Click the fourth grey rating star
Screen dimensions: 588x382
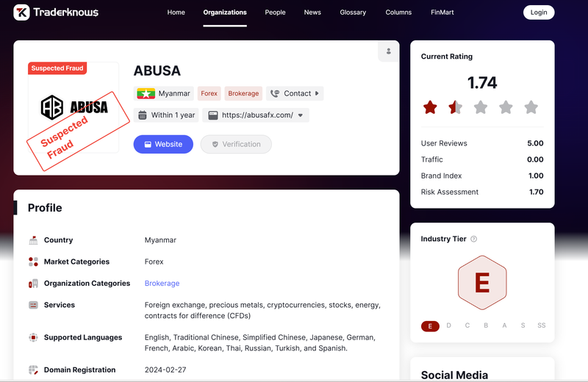506,107
